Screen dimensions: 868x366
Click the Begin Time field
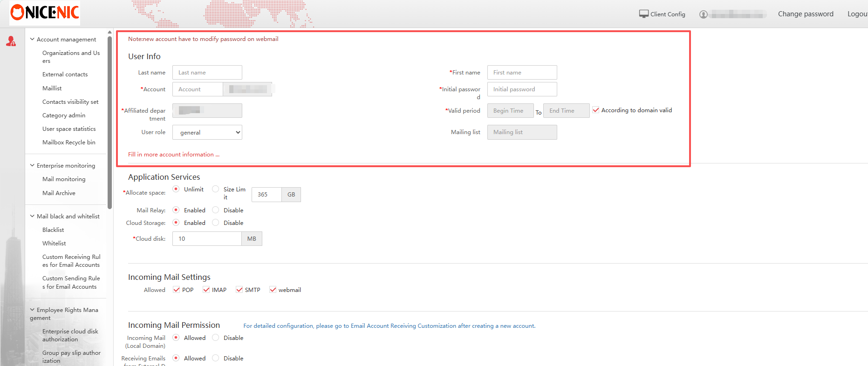click(x=510, y=111)
